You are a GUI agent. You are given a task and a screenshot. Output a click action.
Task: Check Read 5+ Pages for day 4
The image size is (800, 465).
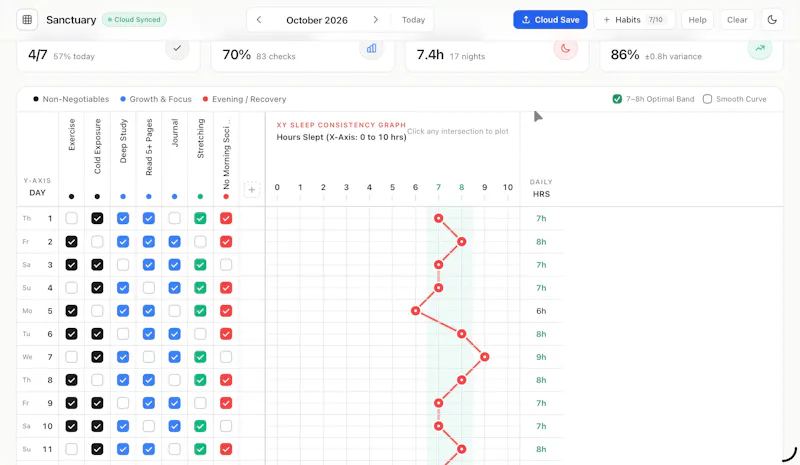click(x=148, y=288)
